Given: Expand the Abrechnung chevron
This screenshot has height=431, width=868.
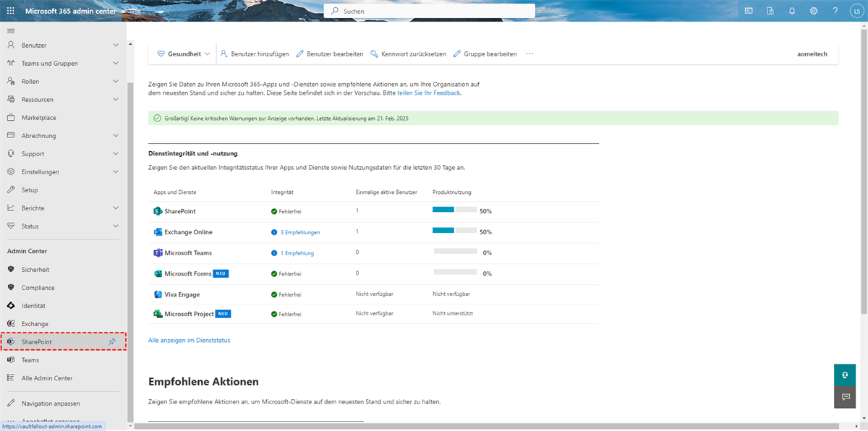Looking at the screenshot, I should tap(116, 136).
